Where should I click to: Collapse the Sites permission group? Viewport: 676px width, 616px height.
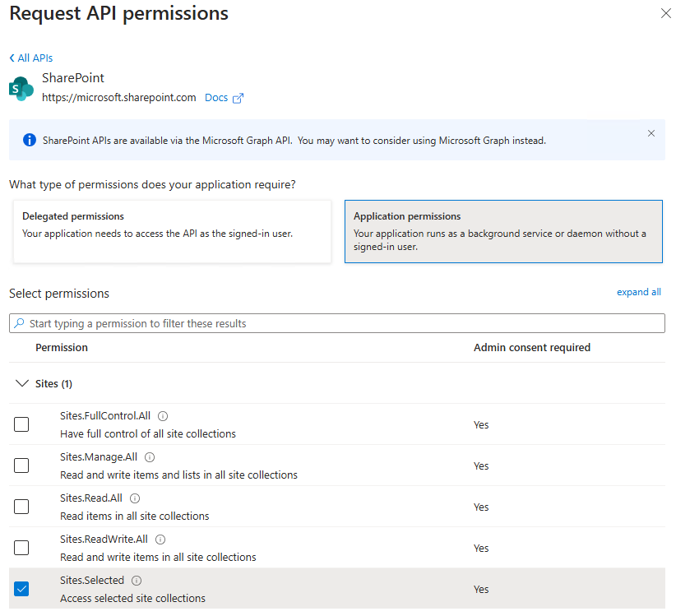22,384
